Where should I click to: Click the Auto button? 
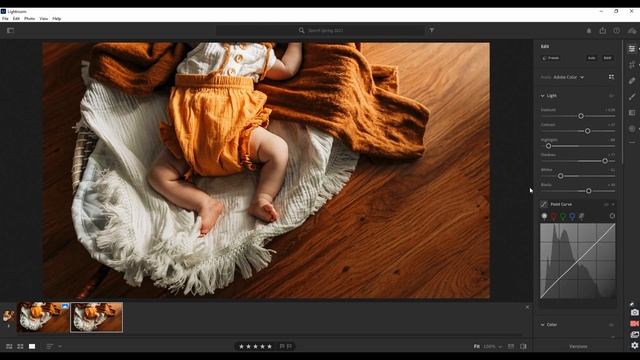tap(591, 58)
